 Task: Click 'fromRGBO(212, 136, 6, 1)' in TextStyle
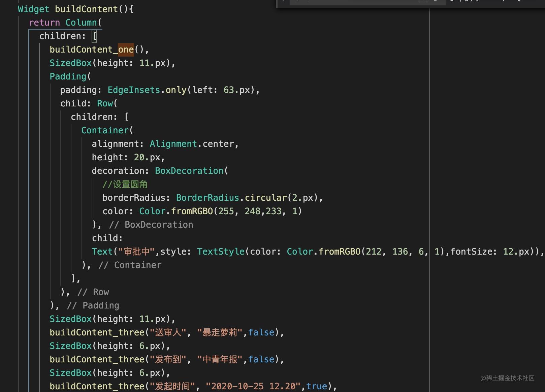click(x=382, y=252)
